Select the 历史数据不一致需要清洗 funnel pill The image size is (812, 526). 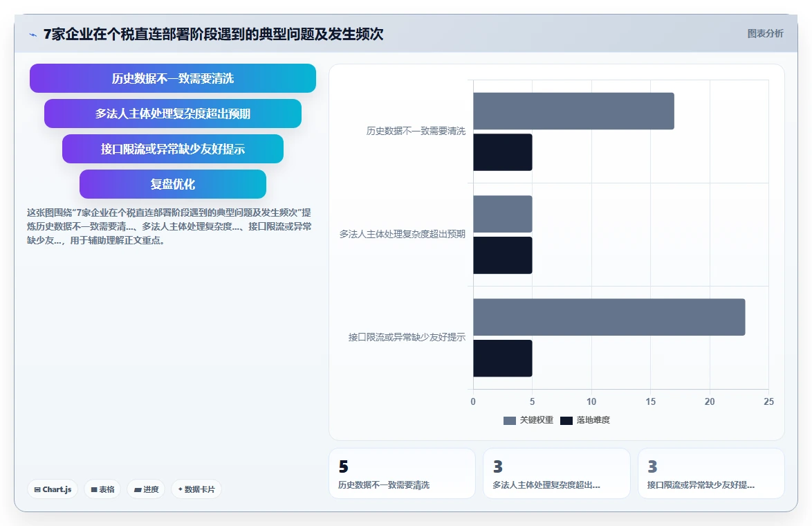tap(172, 78)
